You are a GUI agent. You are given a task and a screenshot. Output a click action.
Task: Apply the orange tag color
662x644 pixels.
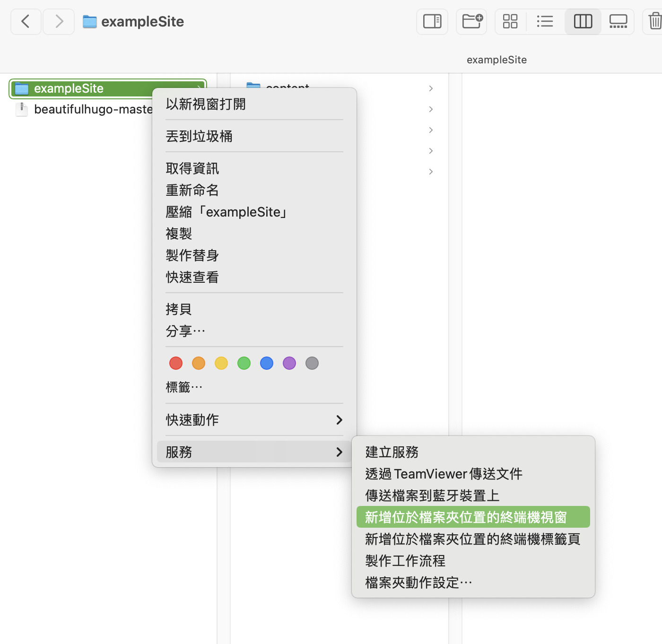(x=199, y=363)
